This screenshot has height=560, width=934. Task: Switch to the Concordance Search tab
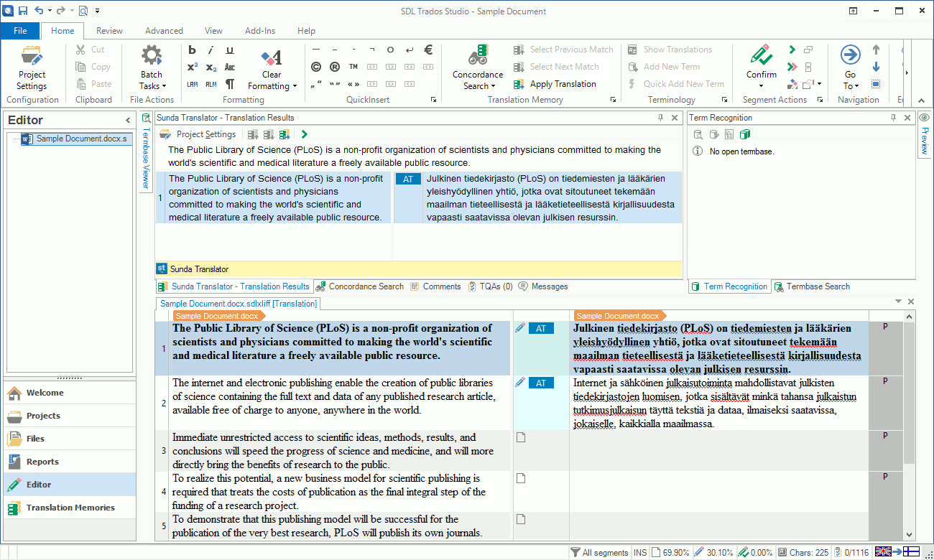pos(360,286)
